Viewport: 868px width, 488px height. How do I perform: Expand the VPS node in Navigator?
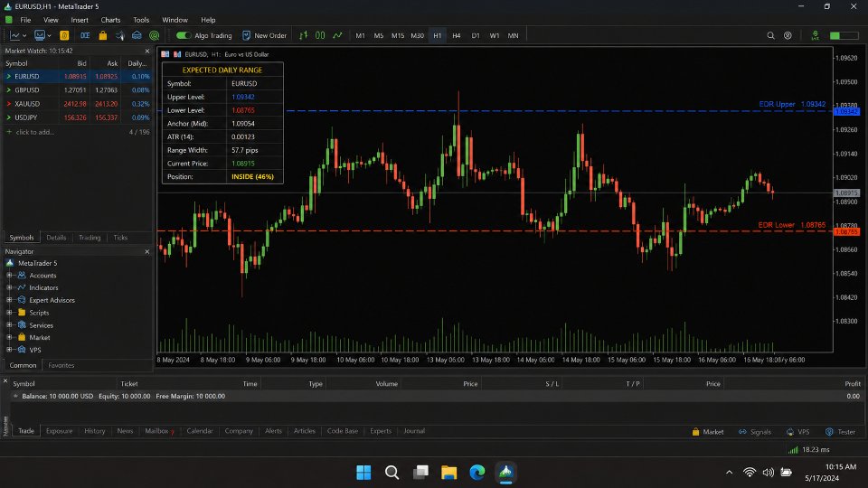9,349
